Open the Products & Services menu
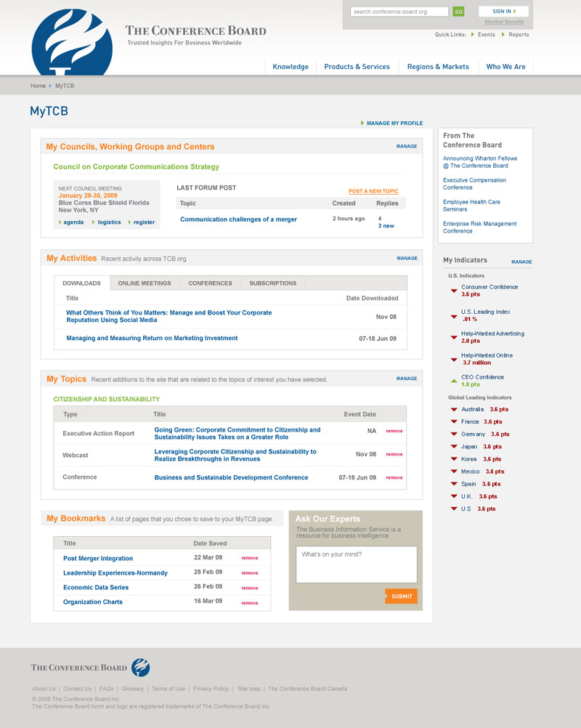 [357, 67]
